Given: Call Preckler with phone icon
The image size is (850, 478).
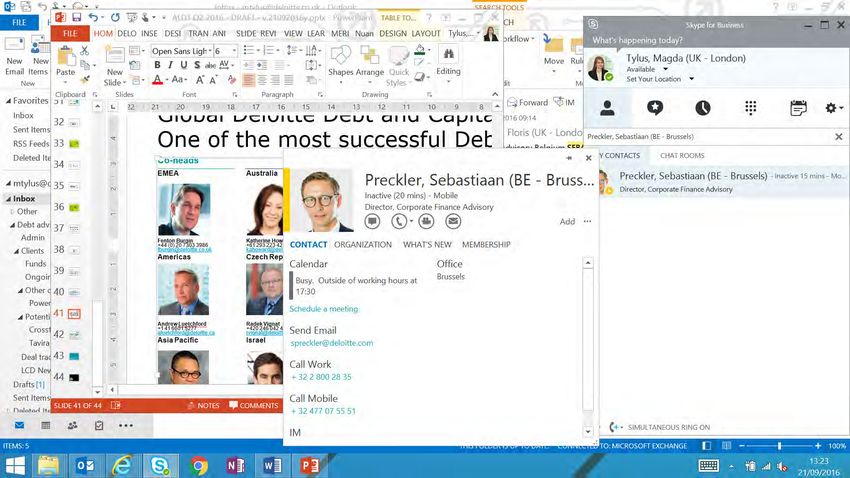Looking at the screenshot, I should 398,221.
